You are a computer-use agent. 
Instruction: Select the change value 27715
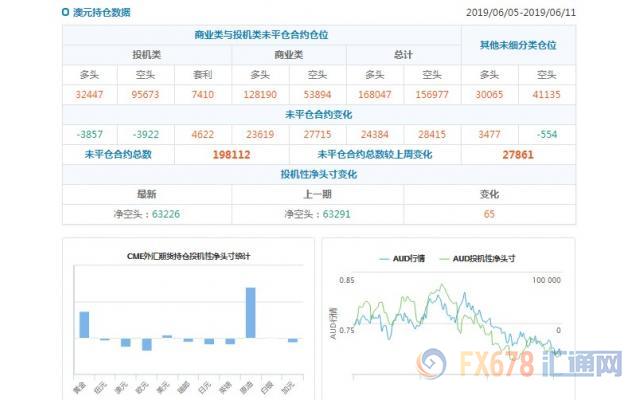click(x=318, y=134)
